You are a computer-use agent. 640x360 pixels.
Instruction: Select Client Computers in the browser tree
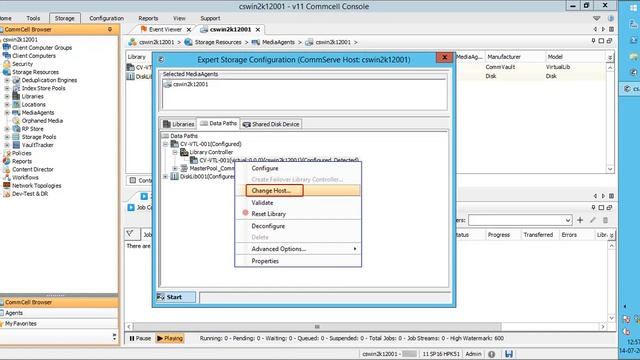pyautogui.click(x=34, y=56)
